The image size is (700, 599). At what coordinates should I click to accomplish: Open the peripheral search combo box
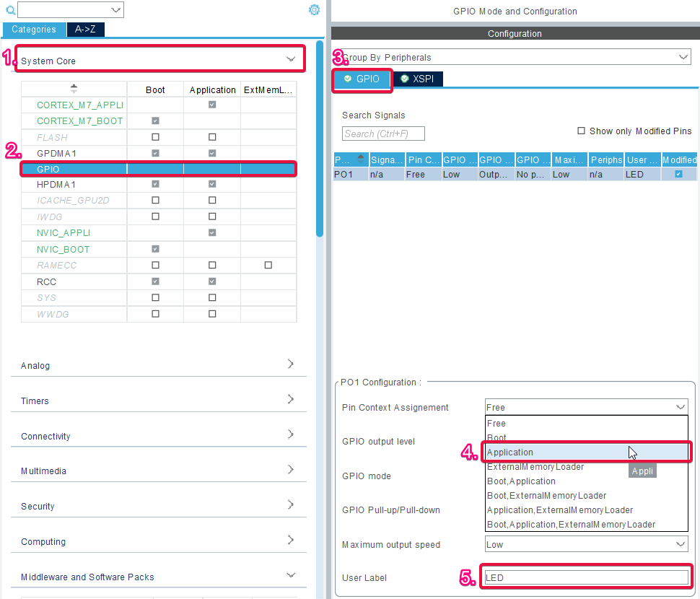pyautogui.click(x=71, y=10)
